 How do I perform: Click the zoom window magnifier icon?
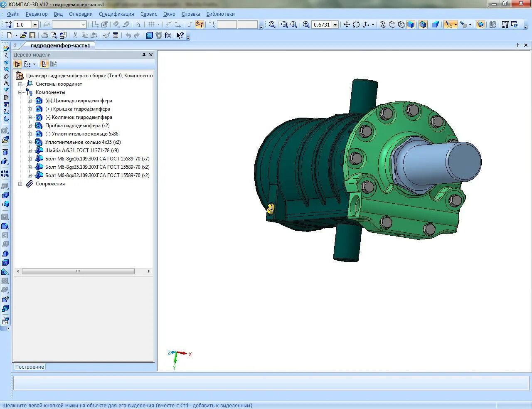click(x=285, y=25)
